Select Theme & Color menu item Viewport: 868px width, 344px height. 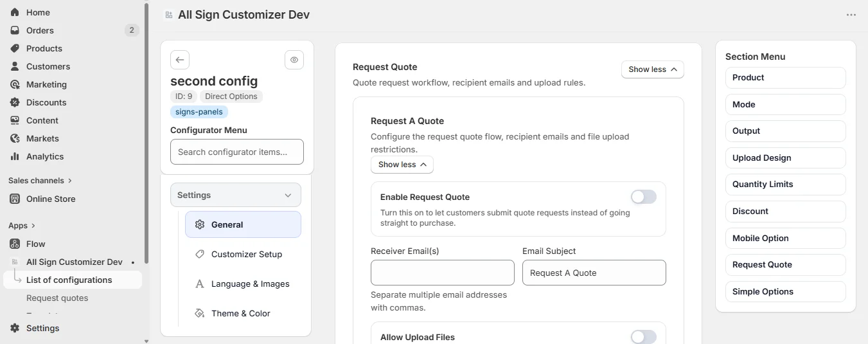click(x=243, y=313)
